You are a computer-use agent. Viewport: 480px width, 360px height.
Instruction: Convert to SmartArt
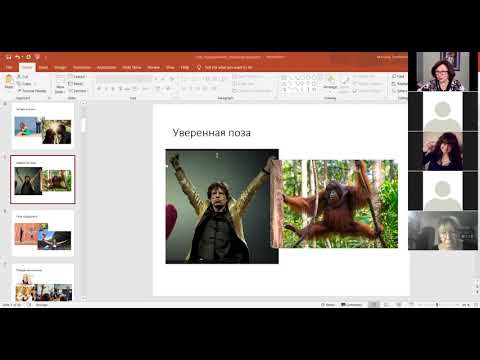[253, 91]
